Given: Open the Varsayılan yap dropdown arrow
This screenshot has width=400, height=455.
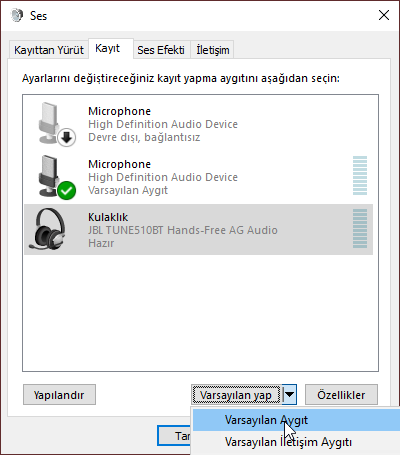Looking at the screenshot, I should tap(289, 395).
